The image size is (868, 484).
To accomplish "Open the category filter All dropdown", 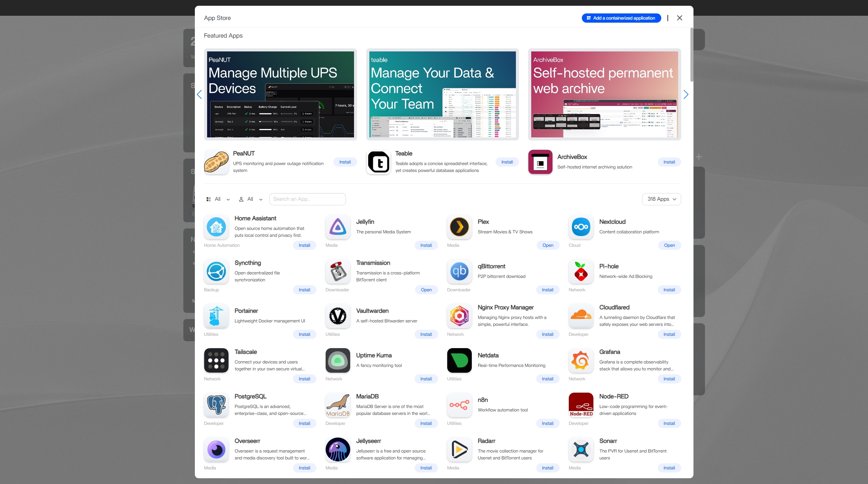I will click(218, 199).
